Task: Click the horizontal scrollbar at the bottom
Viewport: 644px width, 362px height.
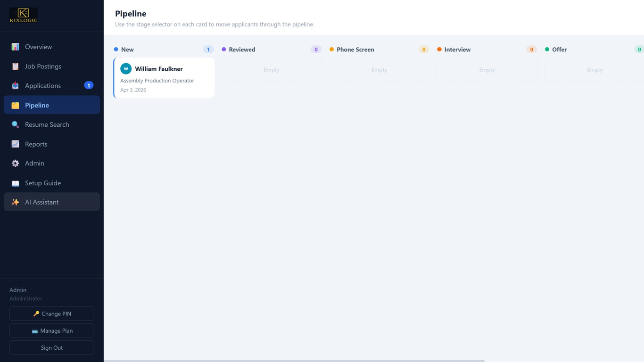Action: click(294, 361)
